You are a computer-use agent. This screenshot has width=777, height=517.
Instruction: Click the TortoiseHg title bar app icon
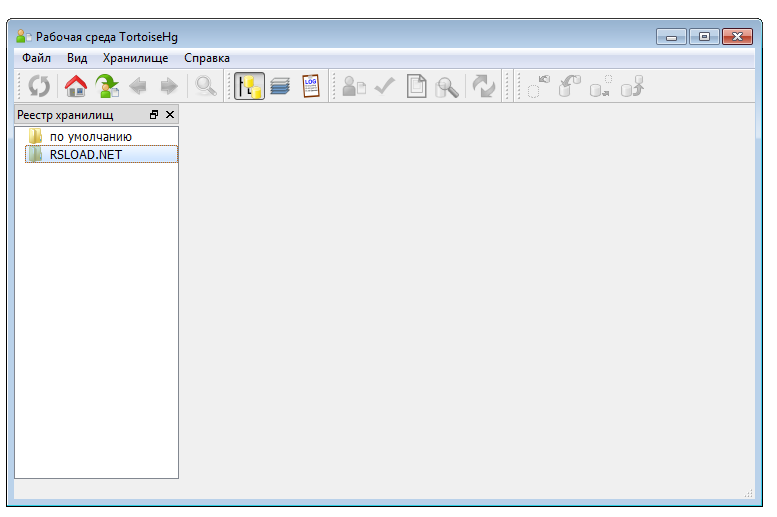coord(23,37)
